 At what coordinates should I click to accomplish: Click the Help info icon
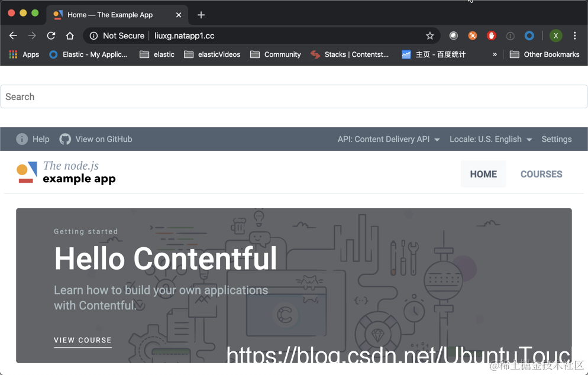tap(22, 139)
